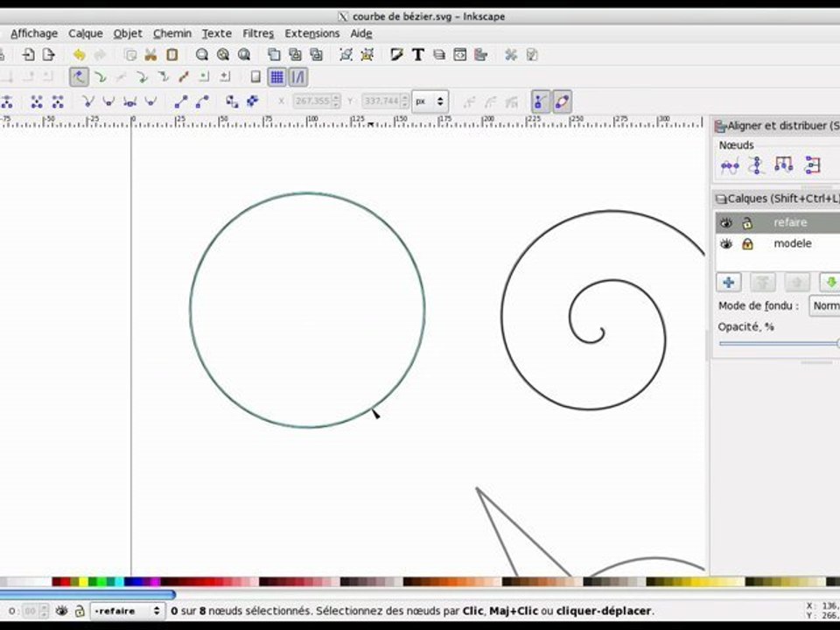Lower layer with the green down arrow

[x=830, y=283]
